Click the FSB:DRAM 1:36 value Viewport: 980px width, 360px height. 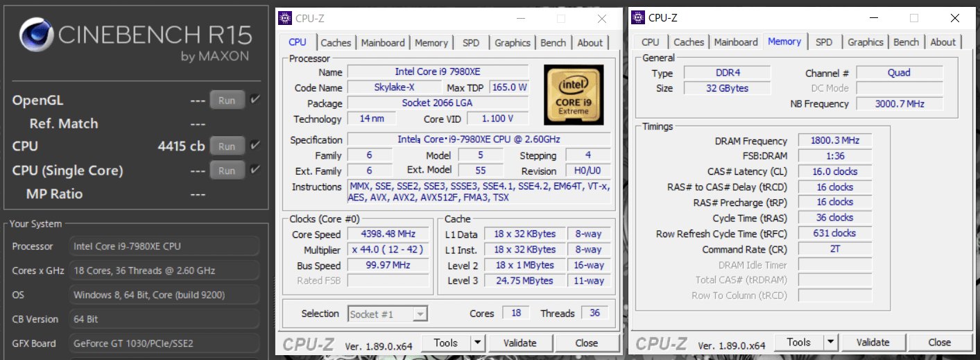coord(835,156)
